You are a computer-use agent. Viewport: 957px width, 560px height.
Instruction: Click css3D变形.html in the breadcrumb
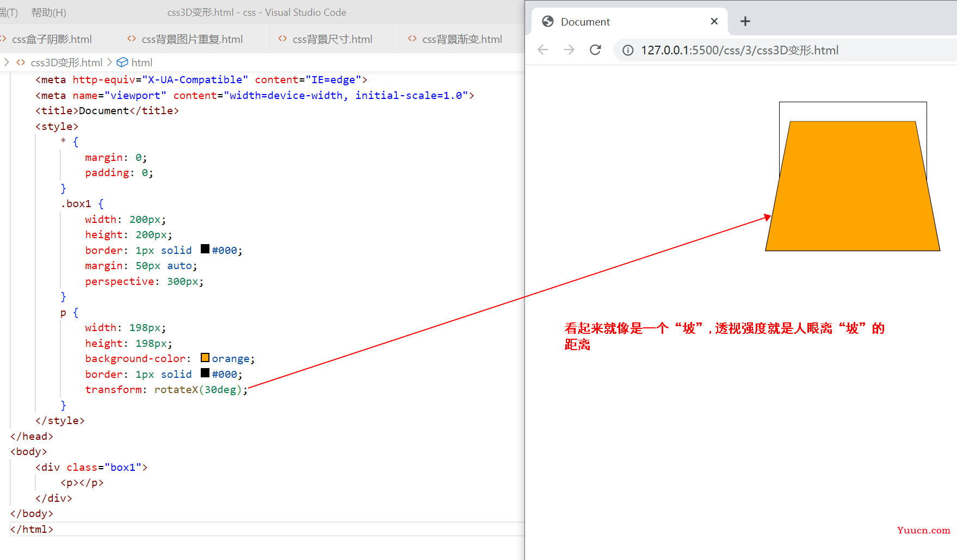(x=66, y=63)
